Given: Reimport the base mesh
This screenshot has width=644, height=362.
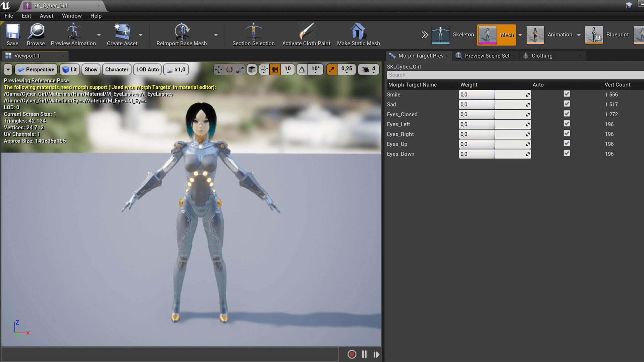Looking at the screenshot, I should pyautogui.click(x=182, y=35).
